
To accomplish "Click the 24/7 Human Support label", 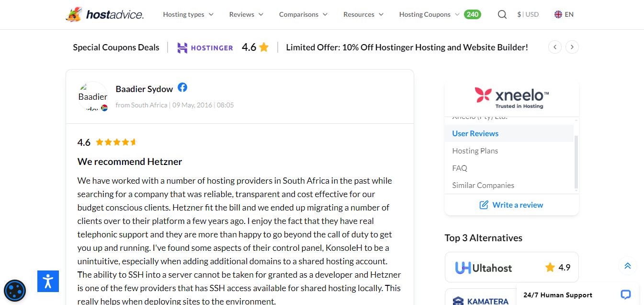I will (558, 295).
